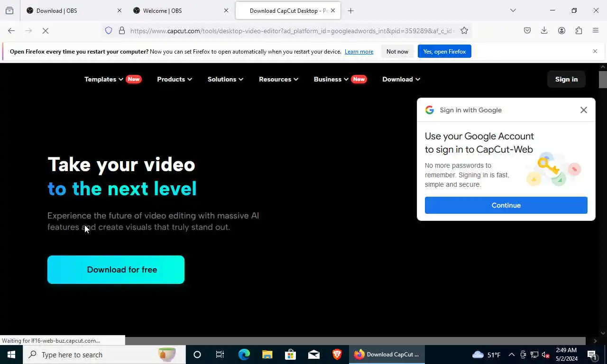The width and height of the screenshot is (607, 364).
Task: Close the Download CapCut Desktop tab
Action: [x=333, y=10]
